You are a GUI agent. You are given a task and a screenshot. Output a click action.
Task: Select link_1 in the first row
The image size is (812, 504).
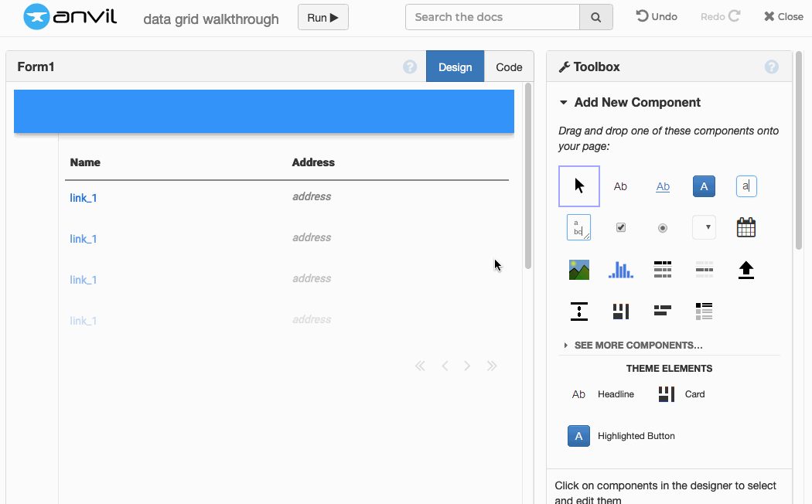click(84, 198)
